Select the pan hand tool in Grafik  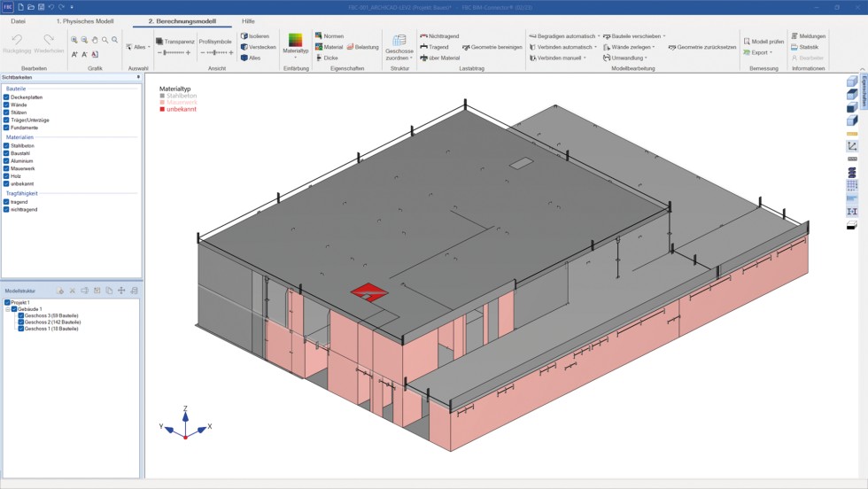[95, 40]
